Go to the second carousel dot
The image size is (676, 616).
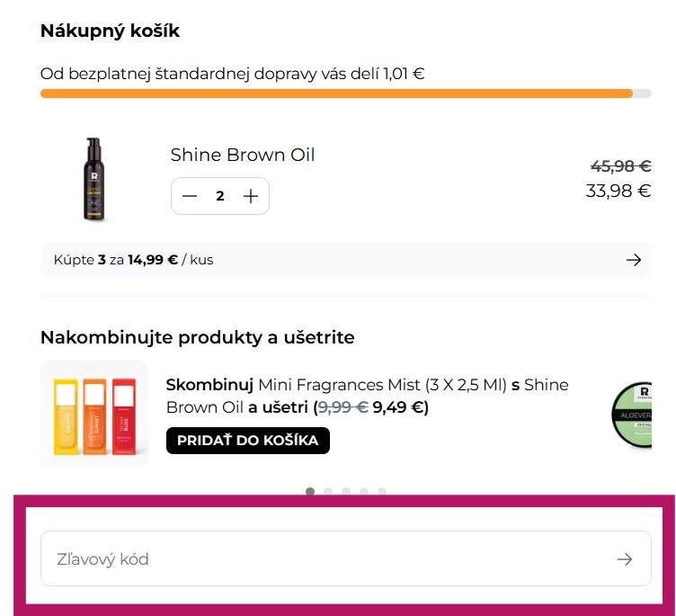(328, 492)
